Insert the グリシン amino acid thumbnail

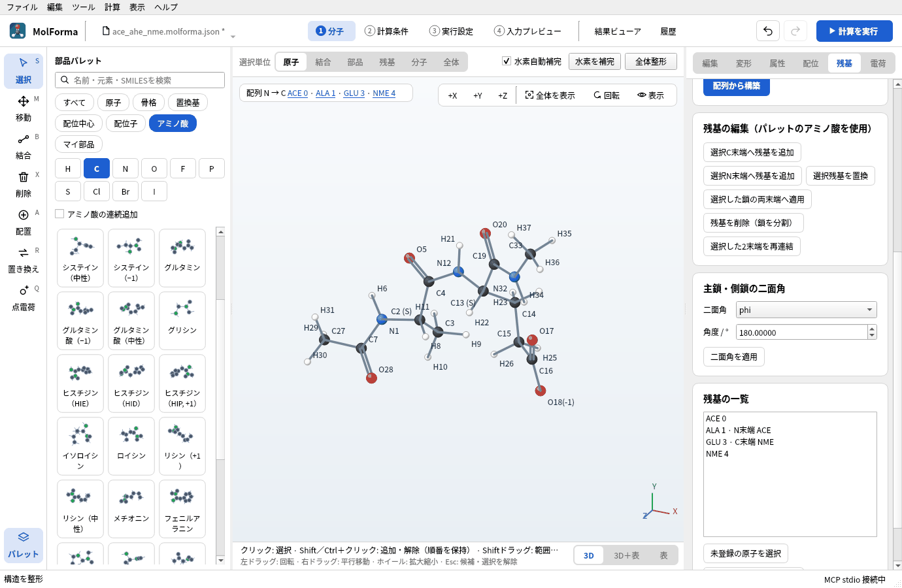click(x=182, y=320)
